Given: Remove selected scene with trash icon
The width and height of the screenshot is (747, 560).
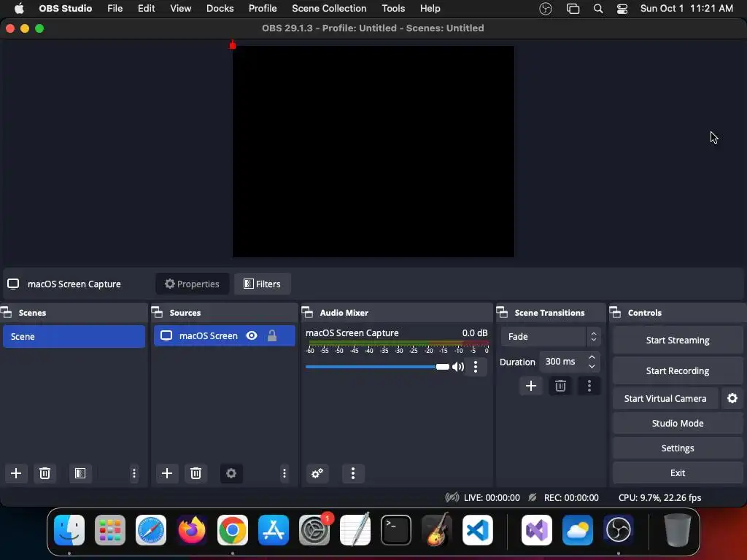Looking at the screenshot, I should tap(44, 473).
